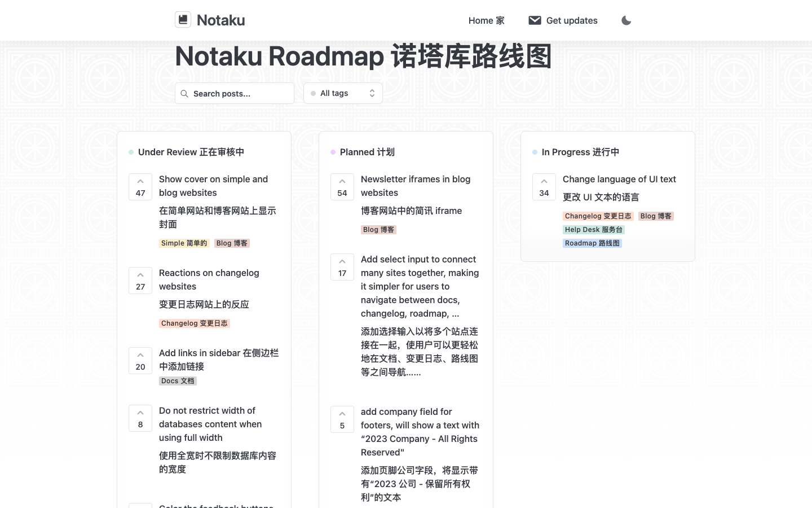Screen dimensions: 812x508
Task: Upvote the Add select input post
Action: [342, 267]
